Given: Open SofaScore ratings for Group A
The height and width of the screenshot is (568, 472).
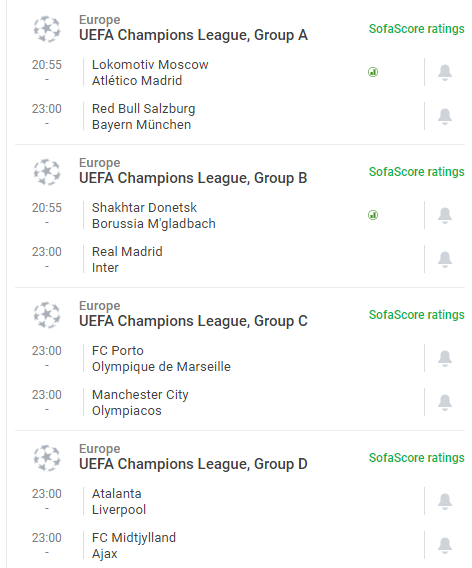Looking at the screenshot, I should click(x=416, y=29).
